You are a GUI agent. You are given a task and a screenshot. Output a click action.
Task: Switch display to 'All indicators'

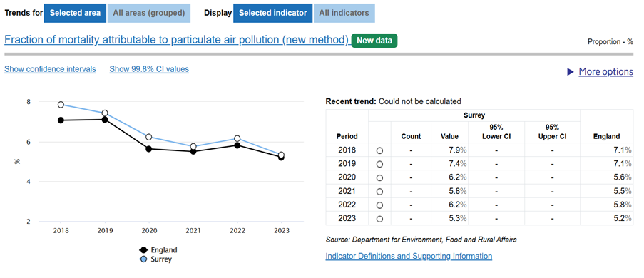pyautogui.click(x=344, y=13)
